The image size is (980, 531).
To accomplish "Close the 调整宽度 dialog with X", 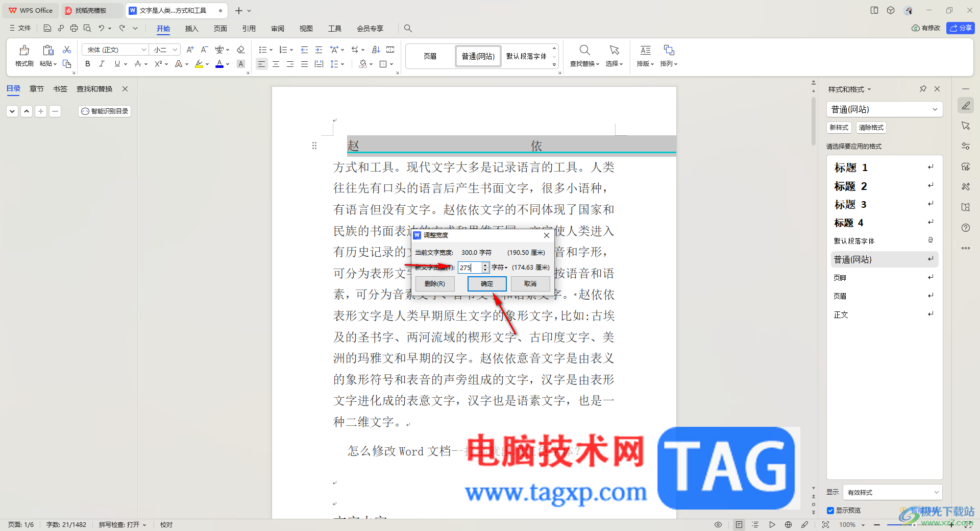I will (x=547, y=235).
